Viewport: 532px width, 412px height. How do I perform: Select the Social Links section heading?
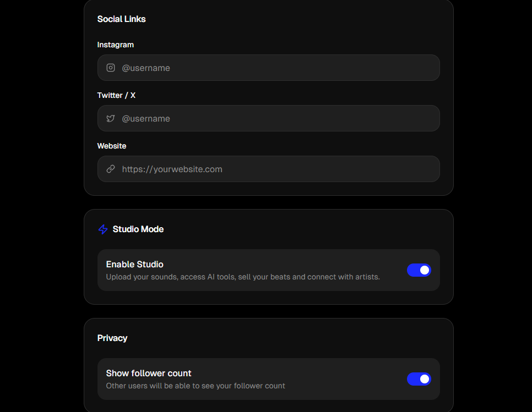122,19
